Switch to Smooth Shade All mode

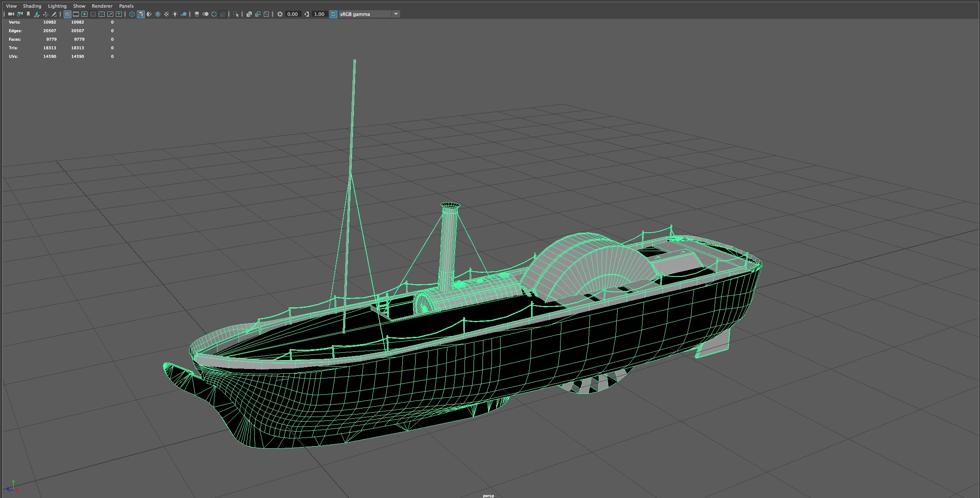[141, 14]
